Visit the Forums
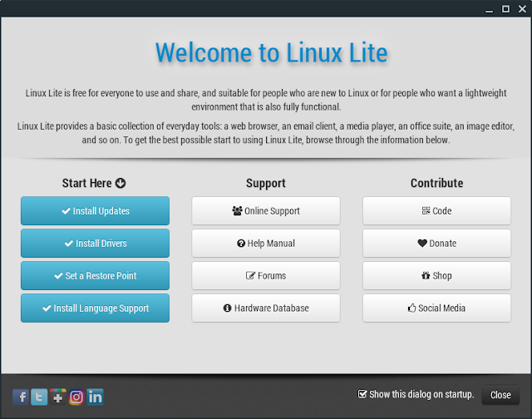Viewport: 532px width, 419px height. tap(266, 275)
